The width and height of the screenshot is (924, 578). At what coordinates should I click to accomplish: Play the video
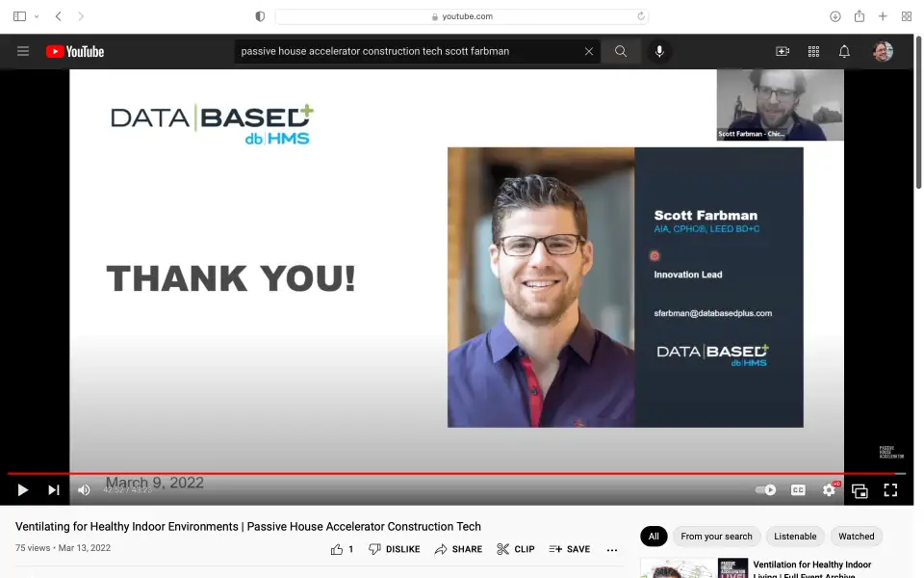tap(22, 490)
